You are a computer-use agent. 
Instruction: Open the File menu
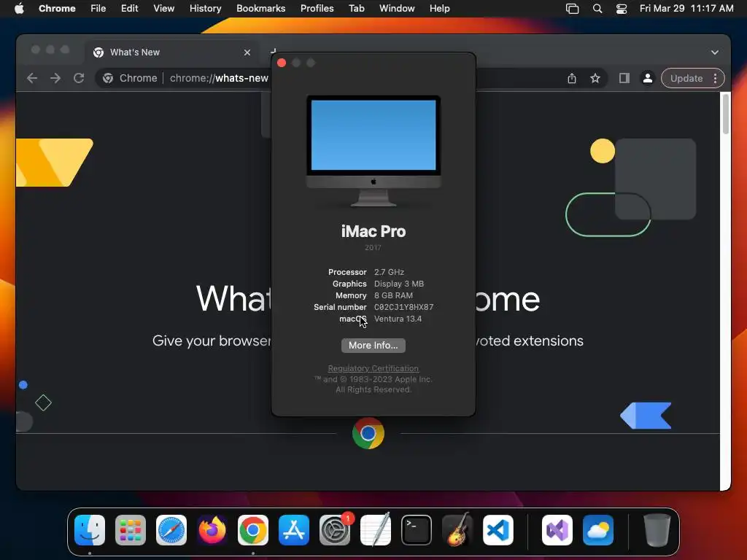pyautogui.click(x=98, y=9)
